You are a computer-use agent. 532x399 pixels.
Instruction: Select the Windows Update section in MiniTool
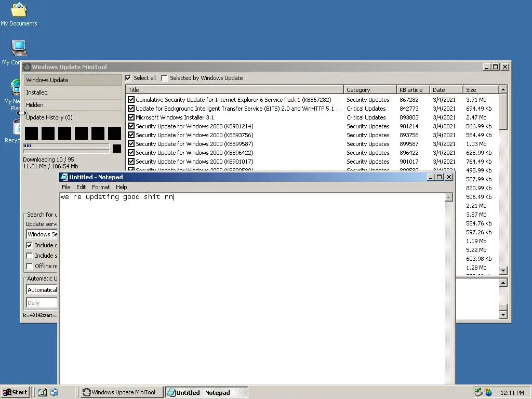[x=73, y=80]
